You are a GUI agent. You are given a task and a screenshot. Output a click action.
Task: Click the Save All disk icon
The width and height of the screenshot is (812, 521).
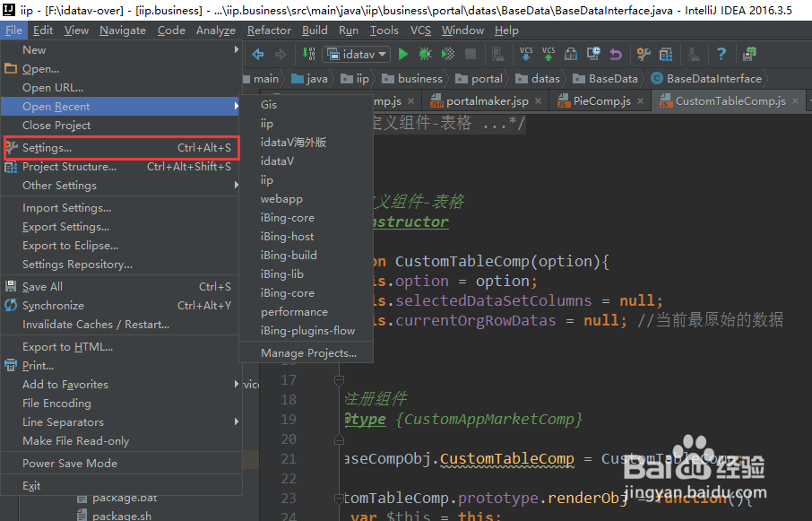click(x=11, y=286)
